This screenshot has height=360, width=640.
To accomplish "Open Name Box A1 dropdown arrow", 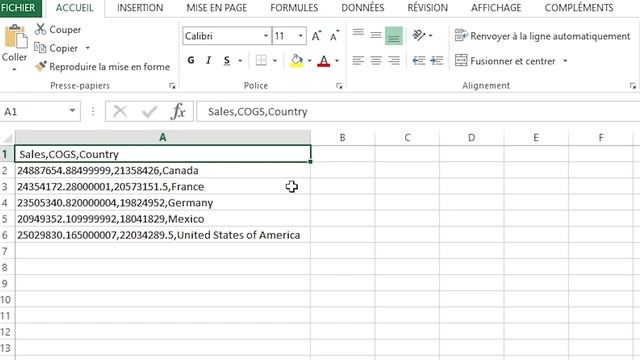I will click(x=72, y=111).
